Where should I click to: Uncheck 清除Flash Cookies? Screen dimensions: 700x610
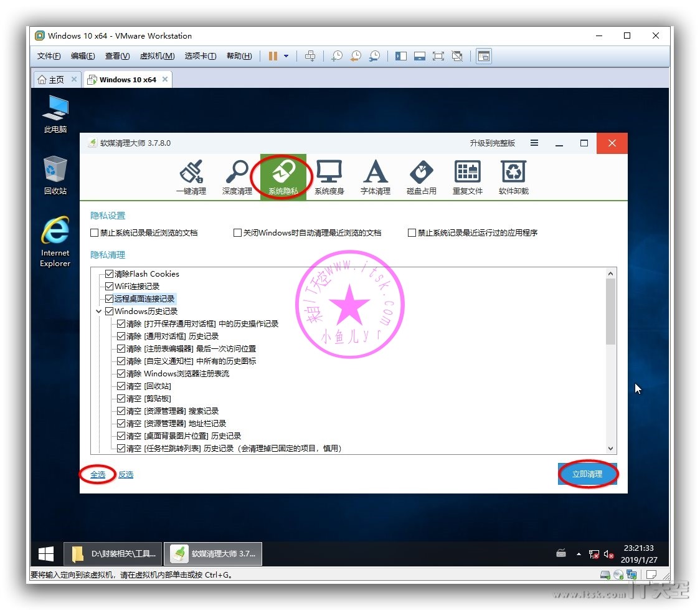(x=110, y=274)
